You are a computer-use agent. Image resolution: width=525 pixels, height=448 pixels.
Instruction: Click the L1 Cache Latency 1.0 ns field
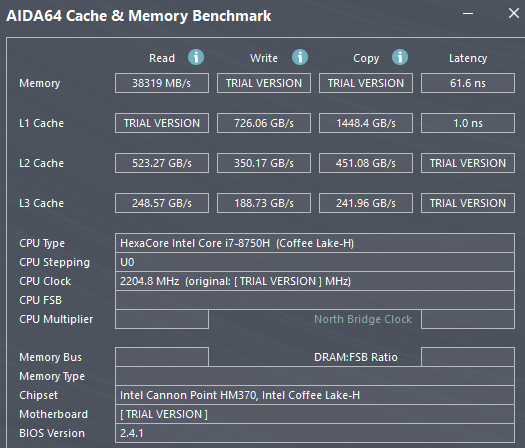(468, 123)
